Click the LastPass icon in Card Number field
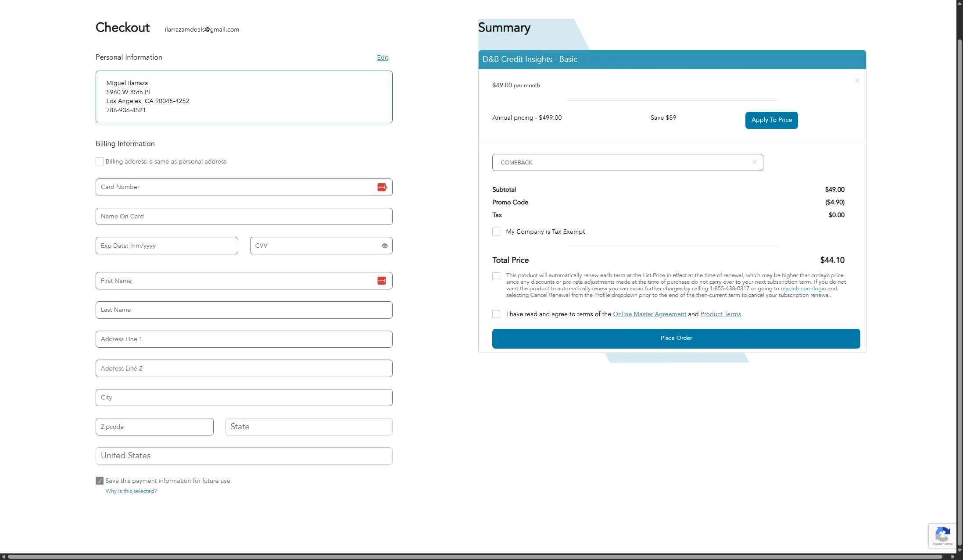The height and width of the screenshot is (560, 963). coord(381,187)
